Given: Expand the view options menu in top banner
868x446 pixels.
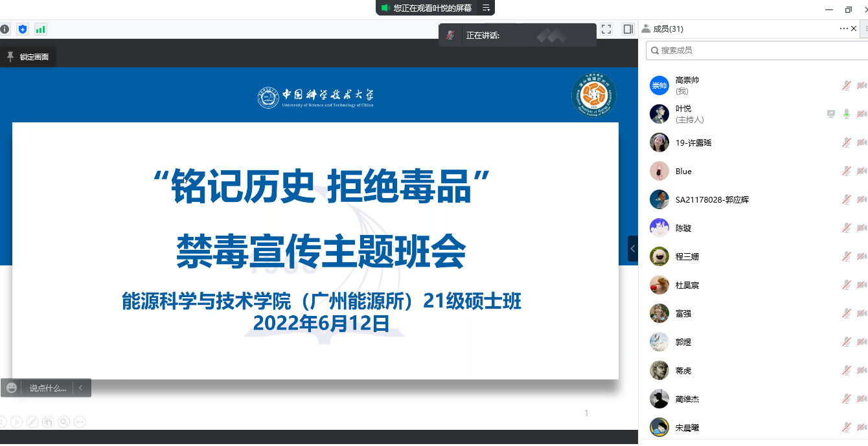Looking at the screenshot, I should coord(486,8).
